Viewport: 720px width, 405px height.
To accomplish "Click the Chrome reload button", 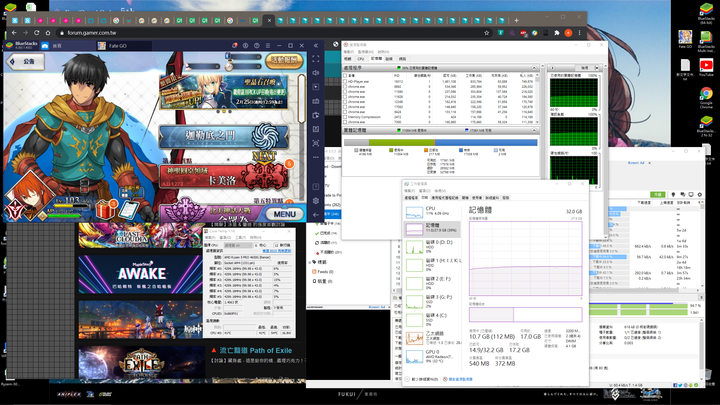I will pos(37,33).
